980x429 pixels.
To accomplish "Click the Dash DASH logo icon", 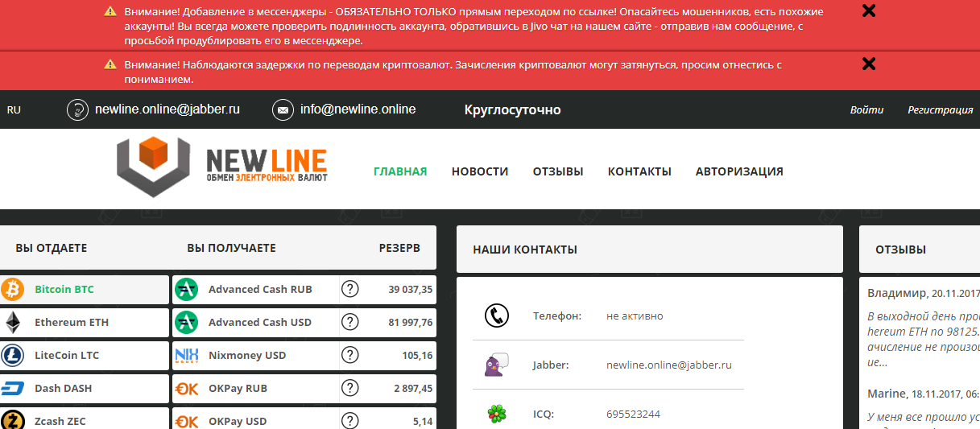I will point(13,388).
